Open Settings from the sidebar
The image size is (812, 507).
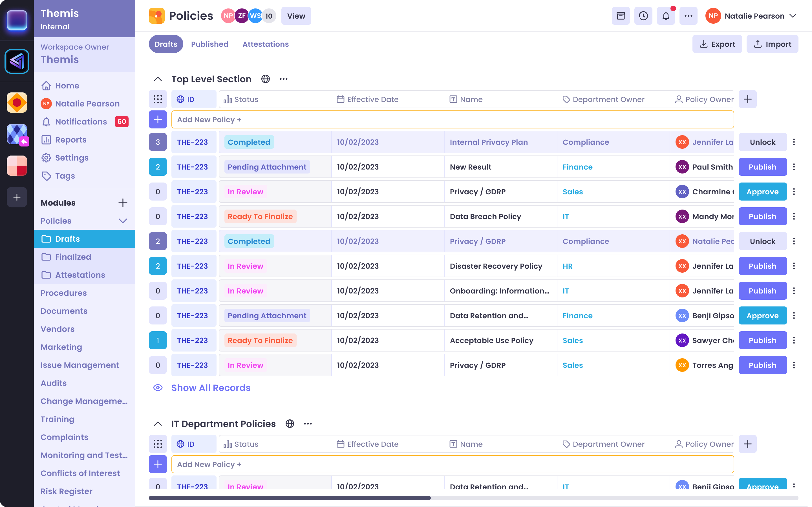[x=72, y=158]
